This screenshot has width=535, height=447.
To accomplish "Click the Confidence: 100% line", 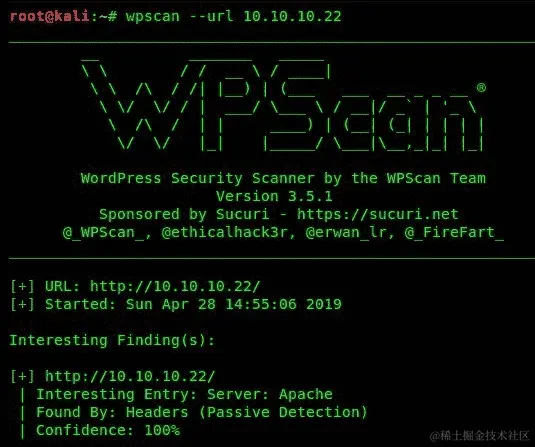I will tap(108, 430).
